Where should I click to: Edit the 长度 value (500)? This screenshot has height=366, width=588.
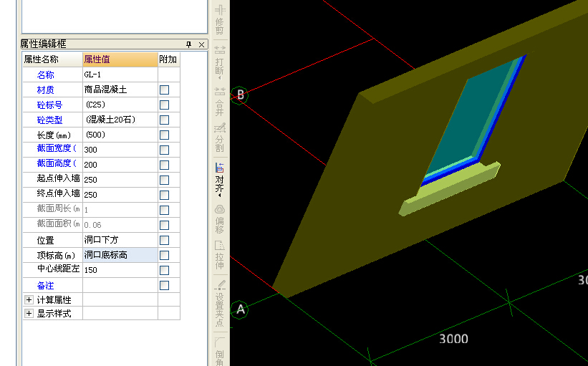point(120,135)
